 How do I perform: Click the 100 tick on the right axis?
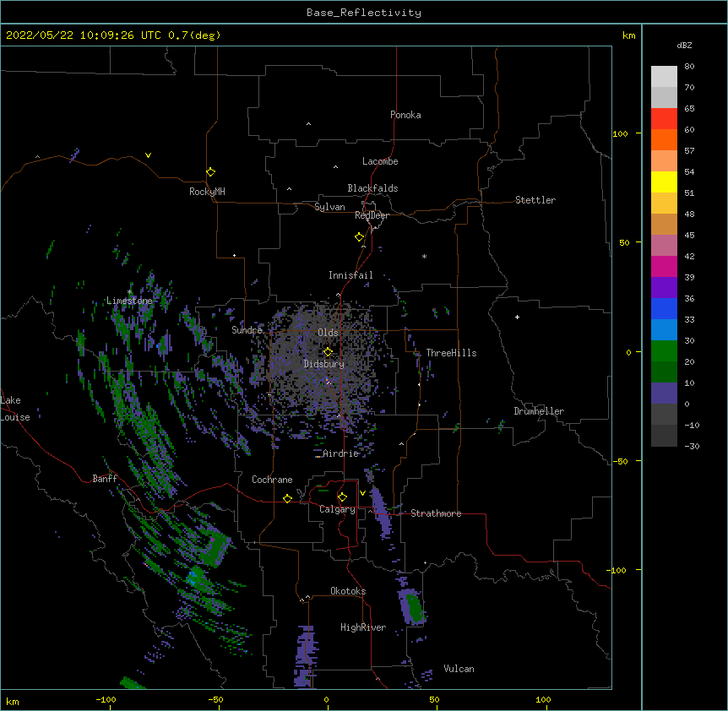pyautogui.click(x=620, y=133)
